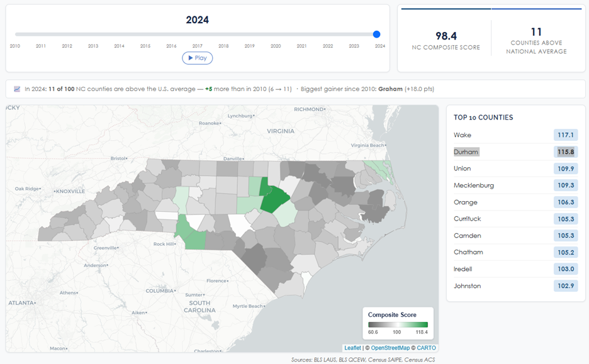Screen dimensions: 589x364
Task: Click the chart icon beside the summary text
Action: click(17, 89)
